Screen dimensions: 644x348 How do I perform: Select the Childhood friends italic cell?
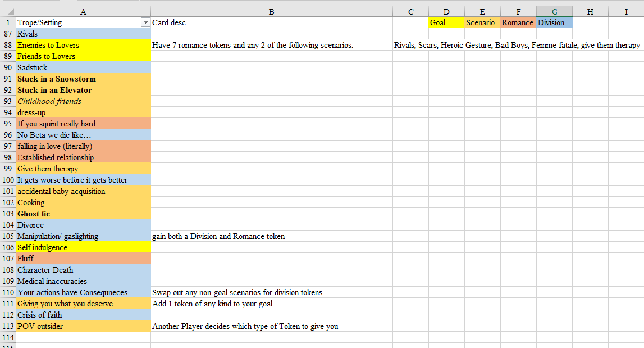(83, 101)
